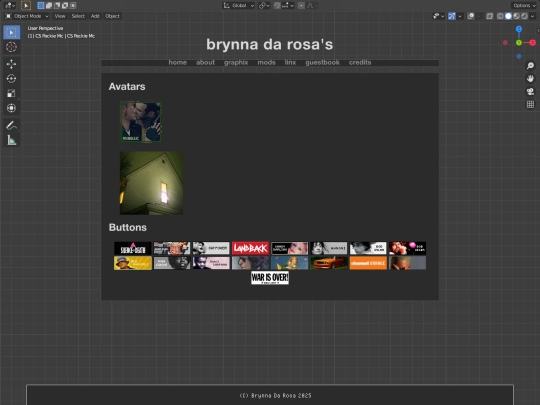Screen dimensions: 540x405
Task: Open the snapping options dropdown
Action: click(x=288, y=6)
